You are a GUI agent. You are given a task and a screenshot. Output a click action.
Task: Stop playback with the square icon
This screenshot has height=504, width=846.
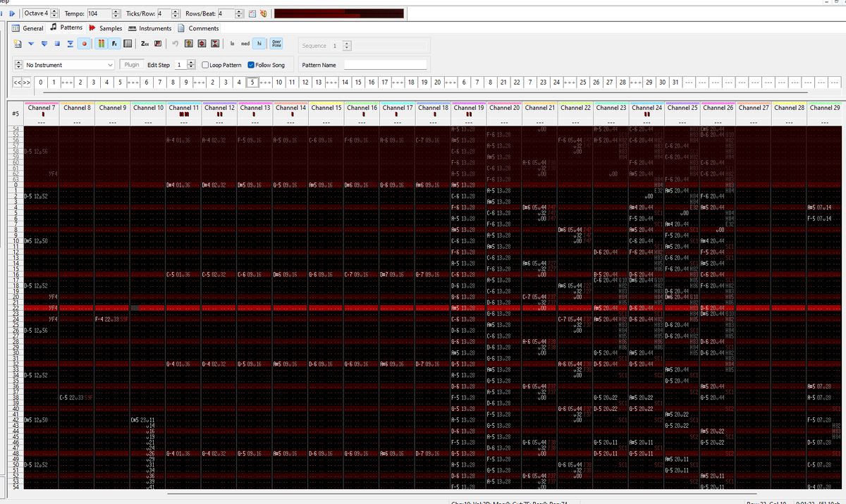click(x=57, y=44)
